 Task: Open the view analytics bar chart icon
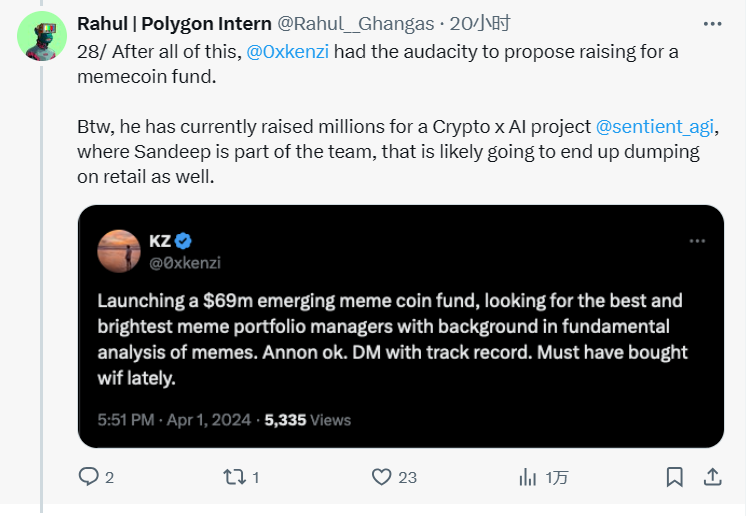click(527, 477)
